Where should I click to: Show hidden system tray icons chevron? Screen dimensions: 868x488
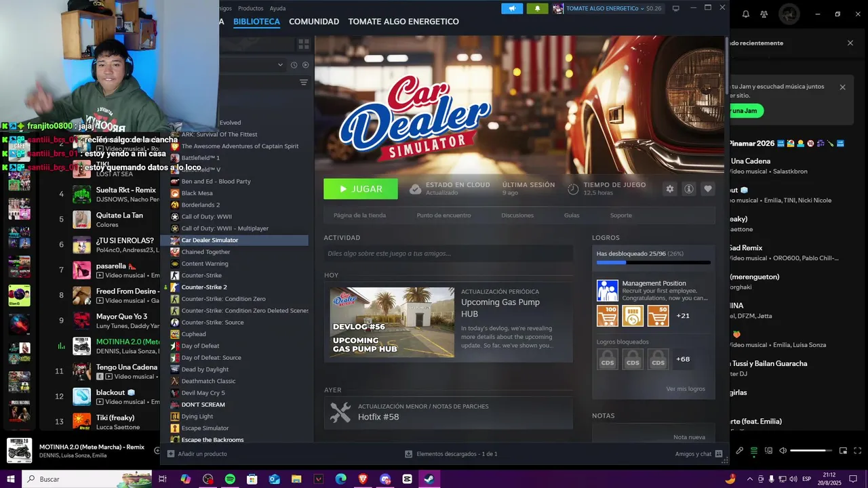[x=749, y=479]
